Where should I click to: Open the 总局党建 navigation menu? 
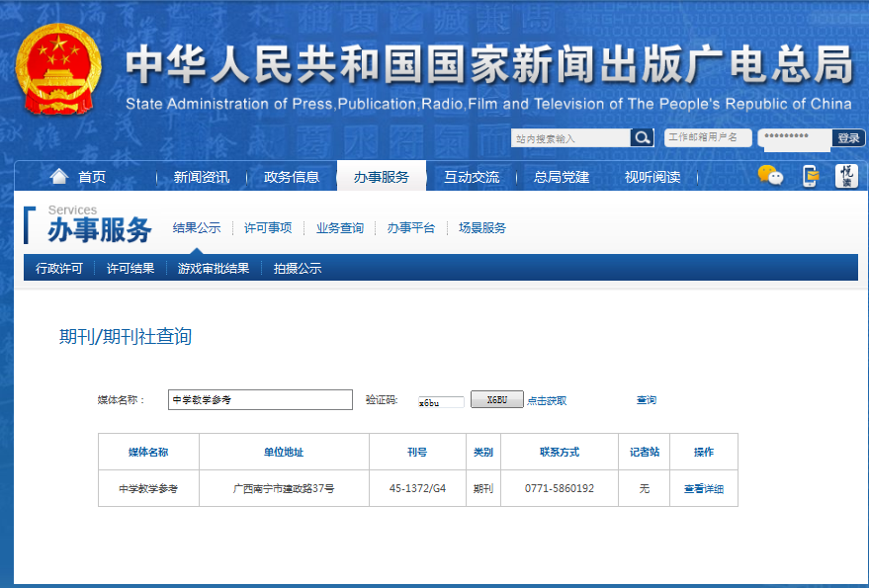point(562,177)
